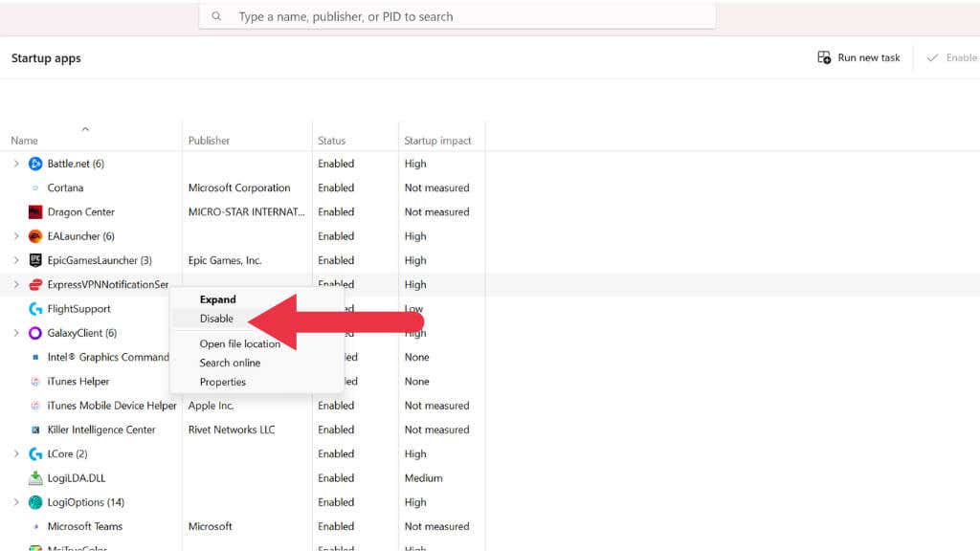Expand the GalaxyClient (6) group
Image resolution: width=980 pixels, height=551 pixels.
coord(16,333)
